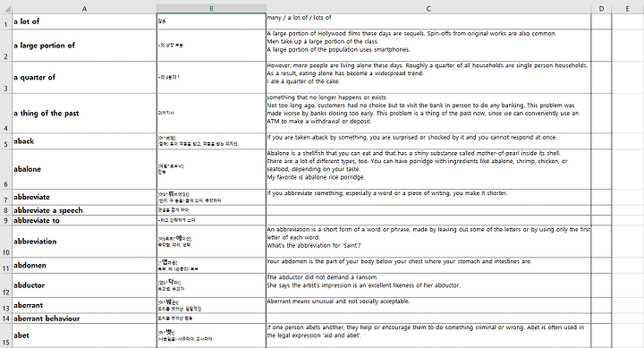Click cell "If one person abets another"

tap(428, 335)
